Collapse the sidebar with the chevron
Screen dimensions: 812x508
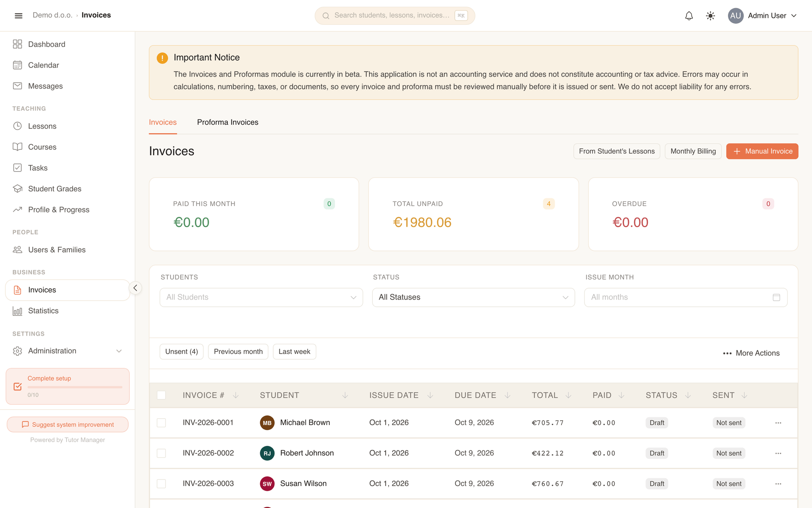pyautogui.click(x=135, y=288)
